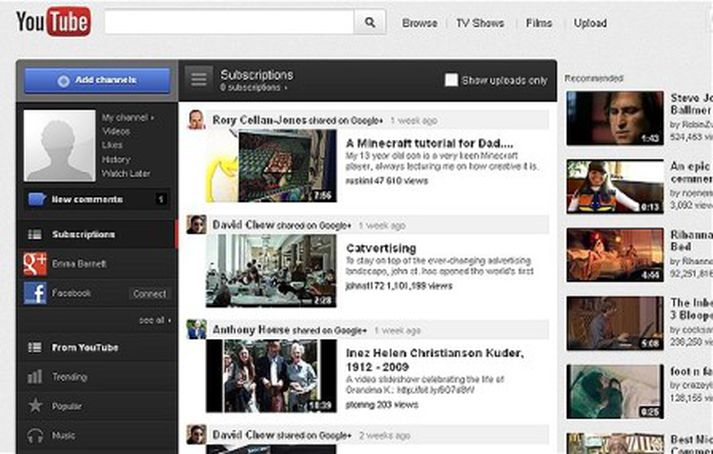Open recommended Steve Jobs video thumbnail
Screen dimensions: 713x454
[x=615, y=118]
